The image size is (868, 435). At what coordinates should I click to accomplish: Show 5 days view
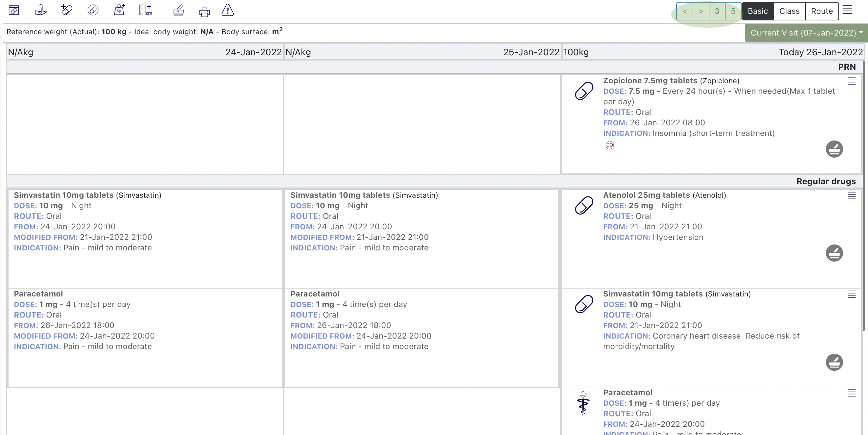point(733,11)
